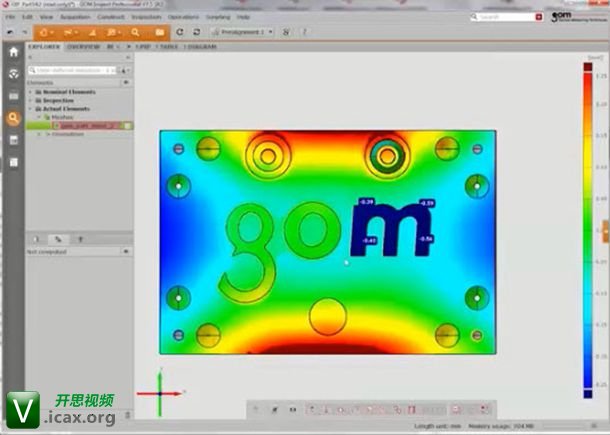Click the last orange toolbar folder icon

point(160,33)
